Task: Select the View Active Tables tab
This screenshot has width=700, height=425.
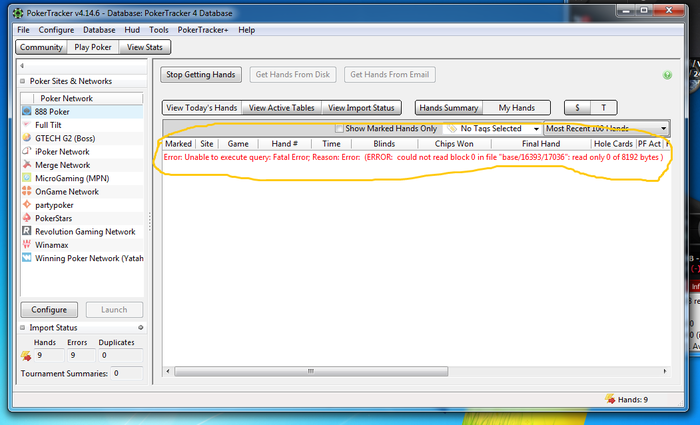Action: (282, 108)
